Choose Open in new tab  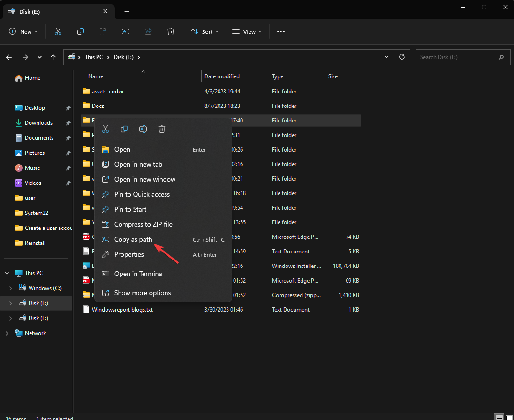163,164
